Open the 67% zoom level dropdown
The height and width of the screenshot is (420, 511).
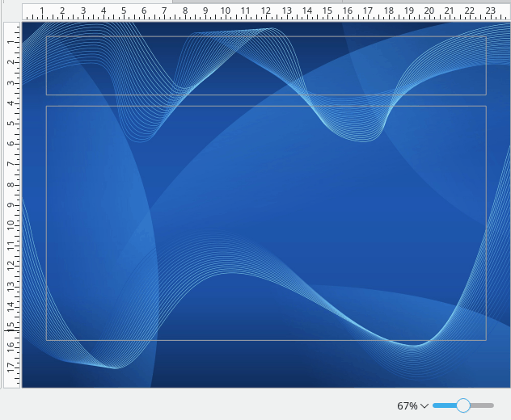(412, 405)
